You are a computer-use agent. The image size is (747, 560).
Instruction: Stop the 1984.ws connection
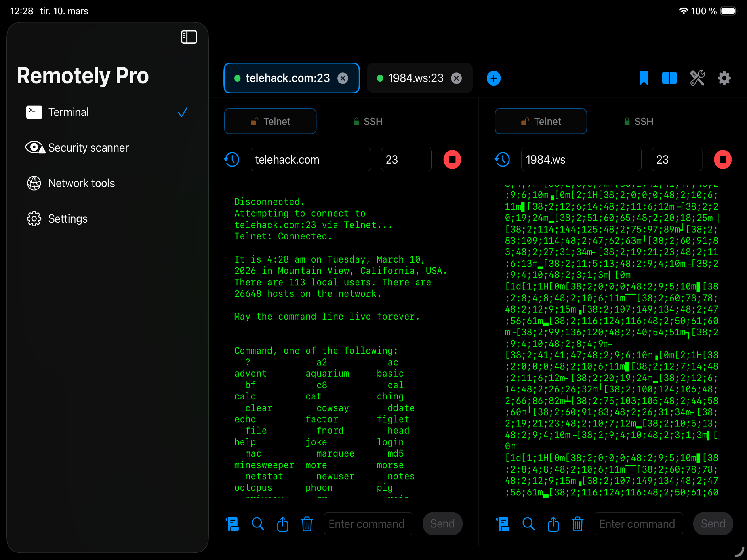click(723, 159)
